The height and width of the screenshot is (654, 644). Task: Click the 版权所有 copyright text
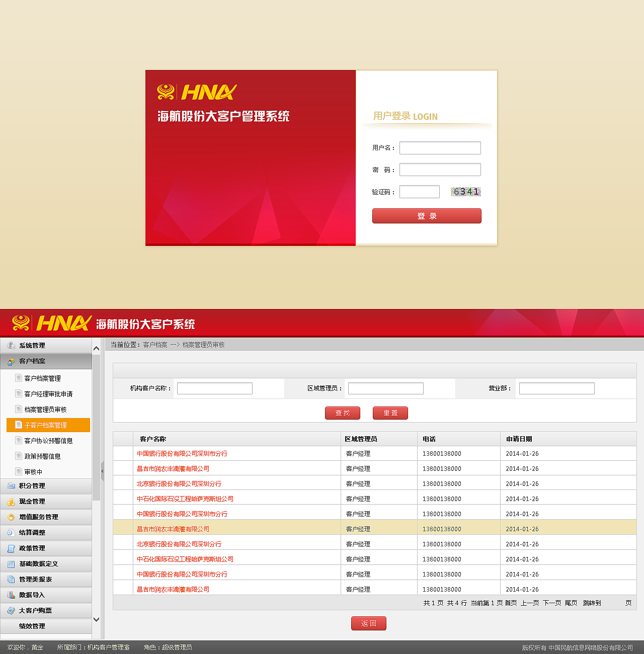coord(577,647)
